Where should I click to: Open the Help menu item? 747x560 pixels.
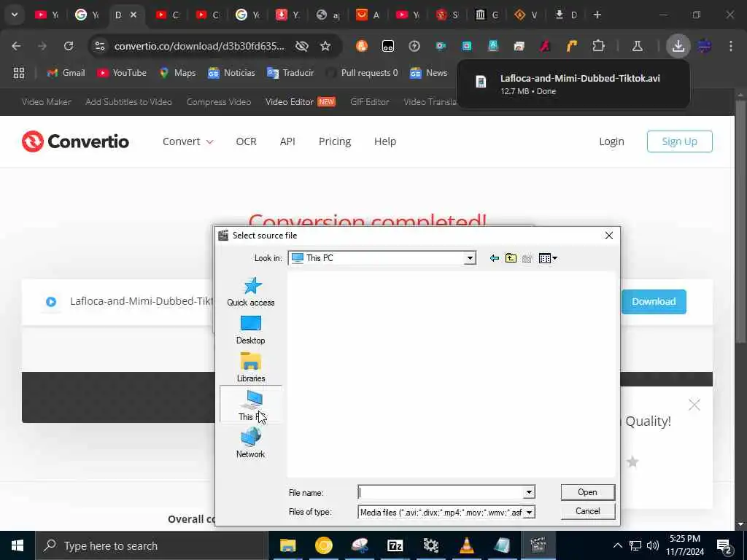click(385, 141)
